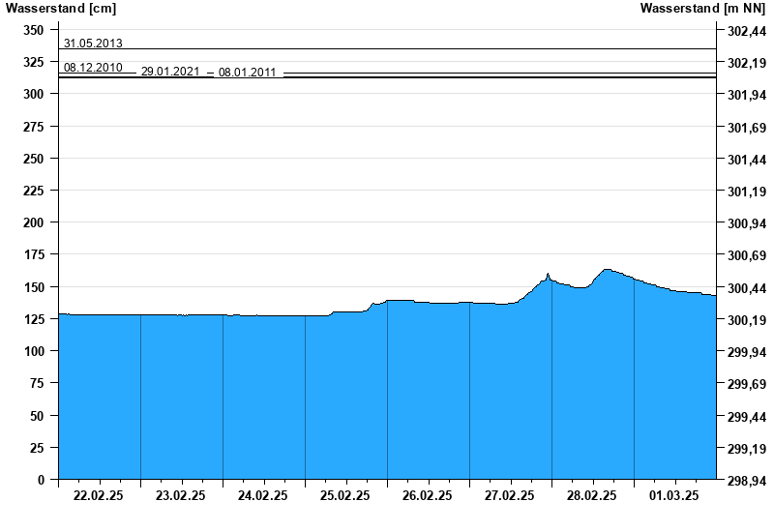The height and width of the screenshot is (532, 774).
Task: Select the 300,19 value on the right axis
Action: (x=746, y=320)
